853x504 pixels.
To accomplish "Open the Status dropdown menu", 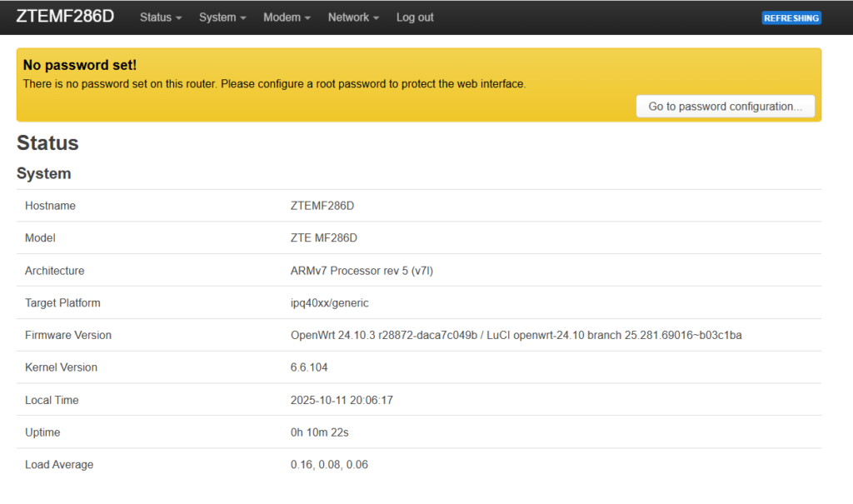I will (160, 17).
